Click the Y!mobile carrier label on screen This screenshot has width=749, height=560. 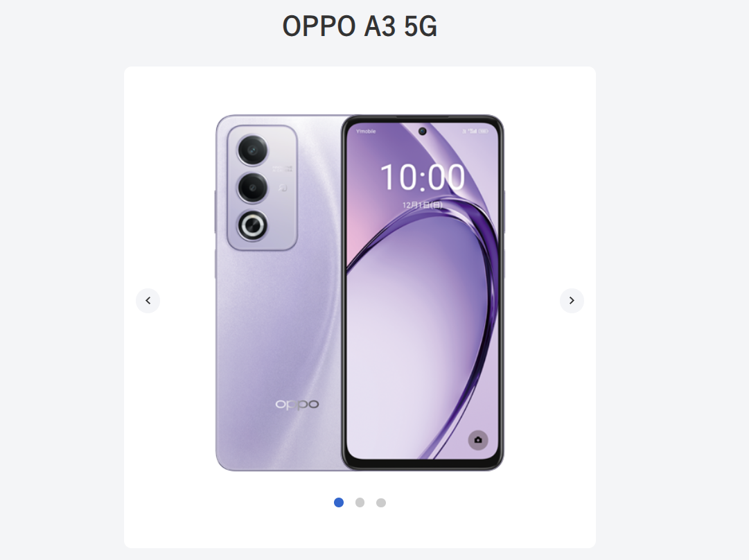366,132
